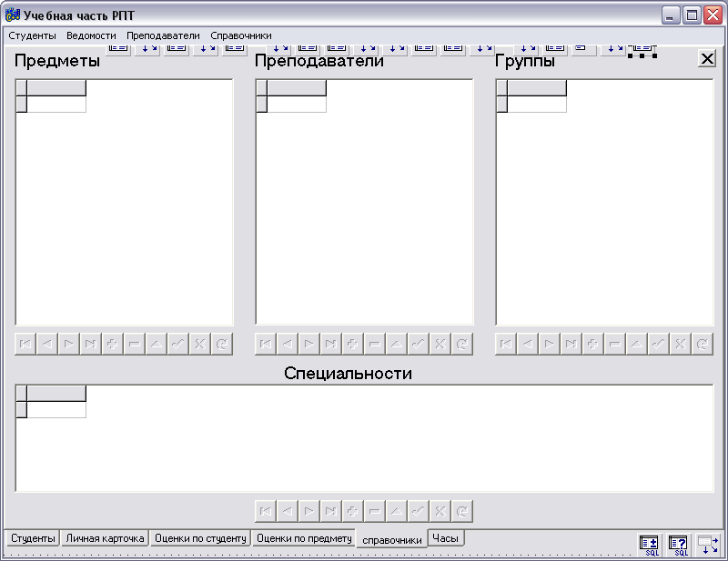Post edit checkmark in Предметы navigator
Screen dimensions: 728x561
tap(178, 345)
